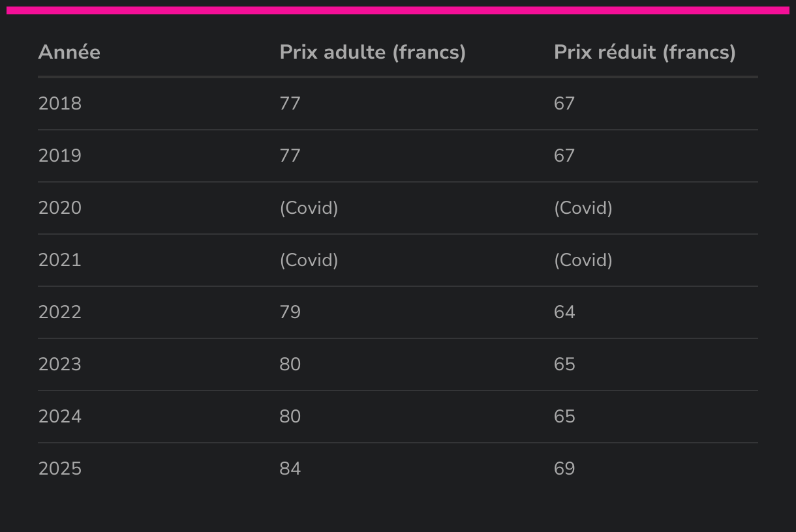The height and width of the screenshot is (532, 796).
Task: Click the 2020 adult price (Covid) cell
Action: click(309, 208)
